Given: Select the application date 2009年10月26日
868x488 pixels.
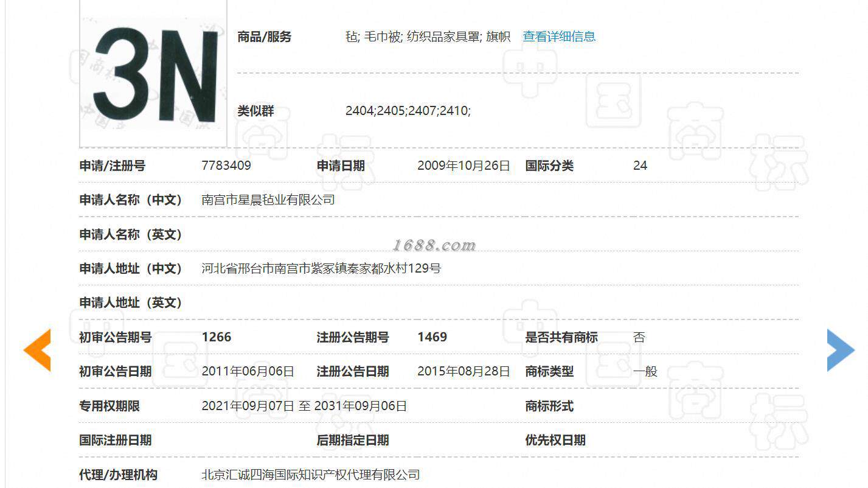Looking at the screenshot, I should 464,166.
